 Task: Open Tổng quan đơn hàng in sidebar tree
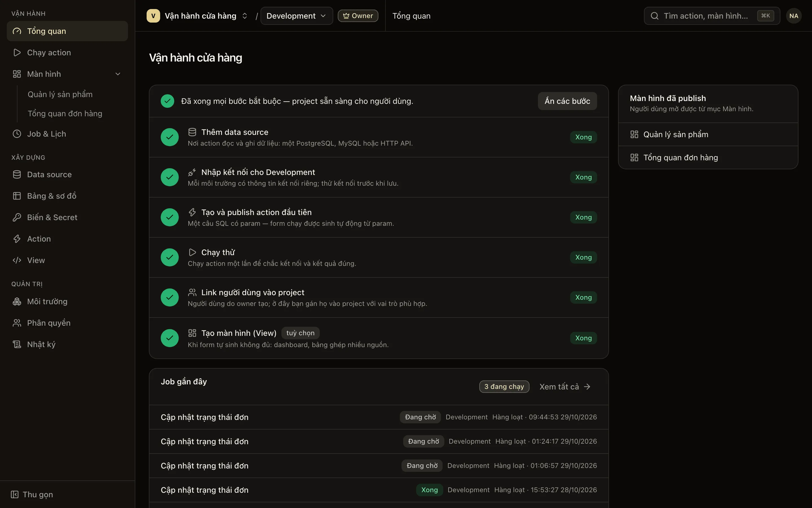(65, 113)
